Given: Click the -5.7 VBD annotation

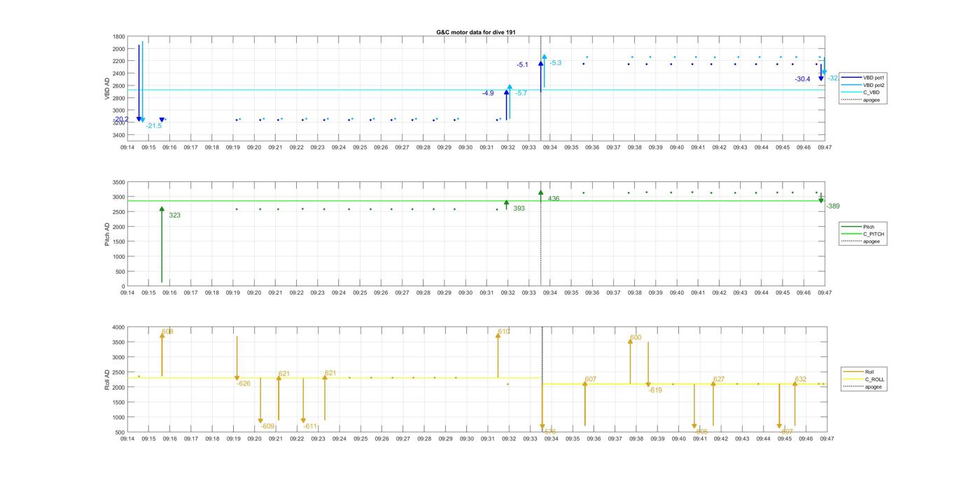Looking at the screenshot, I should click(x=521, y=93).
